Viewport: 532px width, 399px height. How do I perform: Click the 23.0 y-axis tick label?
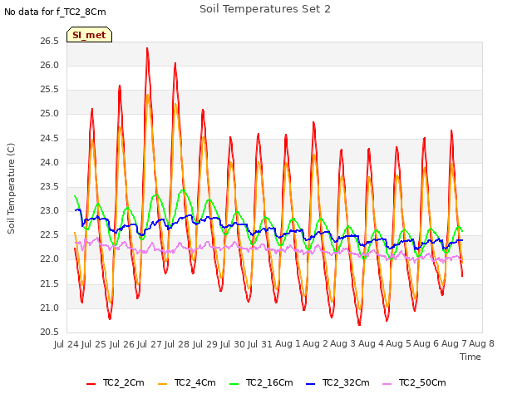coord(50,211)
